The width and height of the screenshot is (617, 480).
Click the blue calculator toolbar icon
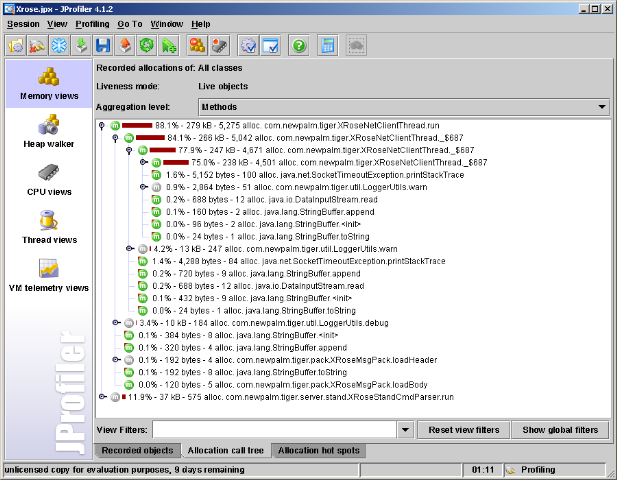click(327, 46)
